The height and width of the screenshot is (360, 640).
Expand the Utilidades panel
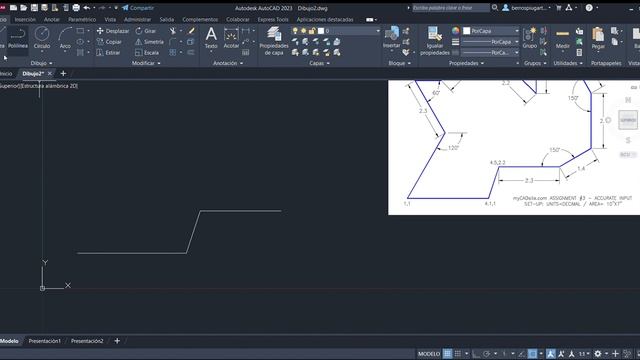[568, 63]
